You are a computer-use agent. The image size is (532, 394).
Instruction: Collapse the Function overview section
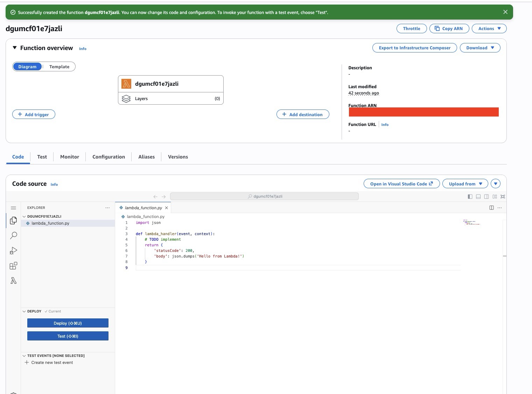[15, 48]
